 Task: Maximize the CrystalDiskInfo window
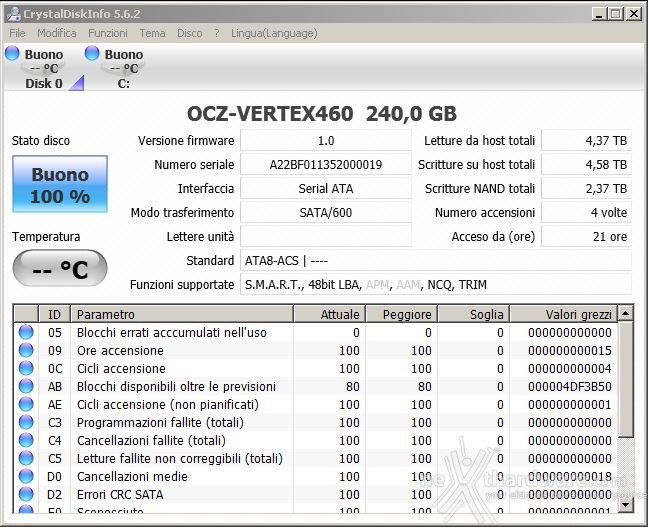(x=615, y=14)
